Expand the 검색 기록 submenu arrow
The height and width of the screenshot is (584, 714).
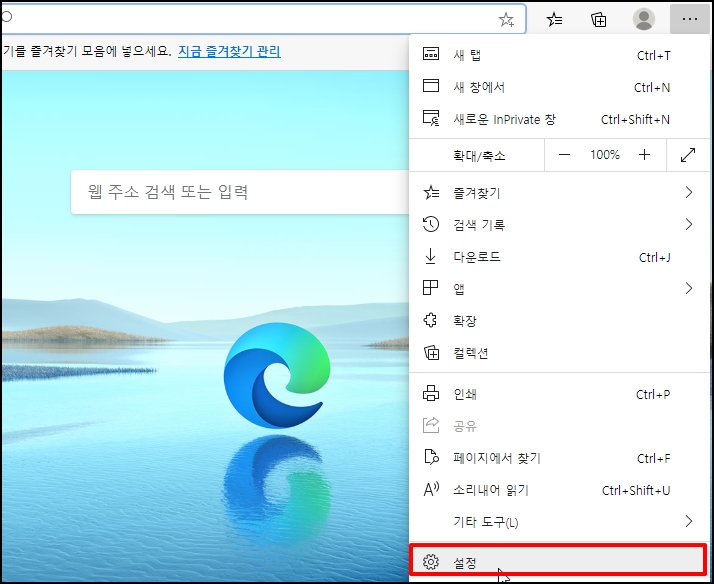(688, 224)
